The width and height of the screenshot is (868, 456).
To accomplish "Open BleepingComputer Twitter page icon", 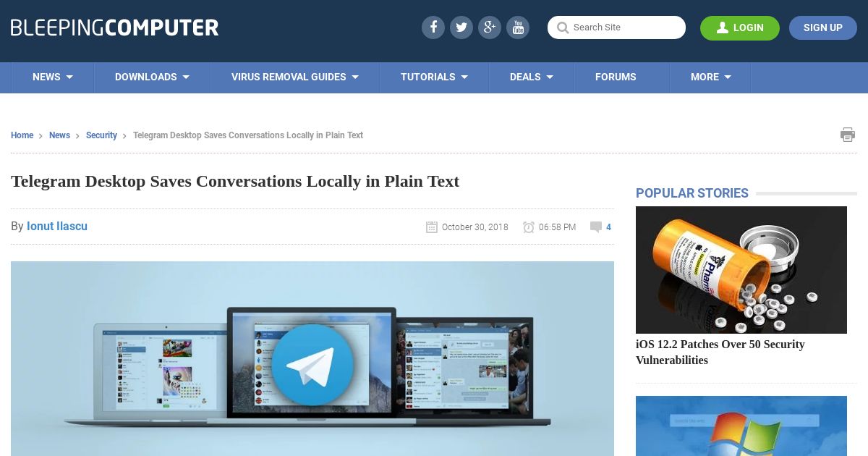I will pyautogui.click(x=461, y=28).
